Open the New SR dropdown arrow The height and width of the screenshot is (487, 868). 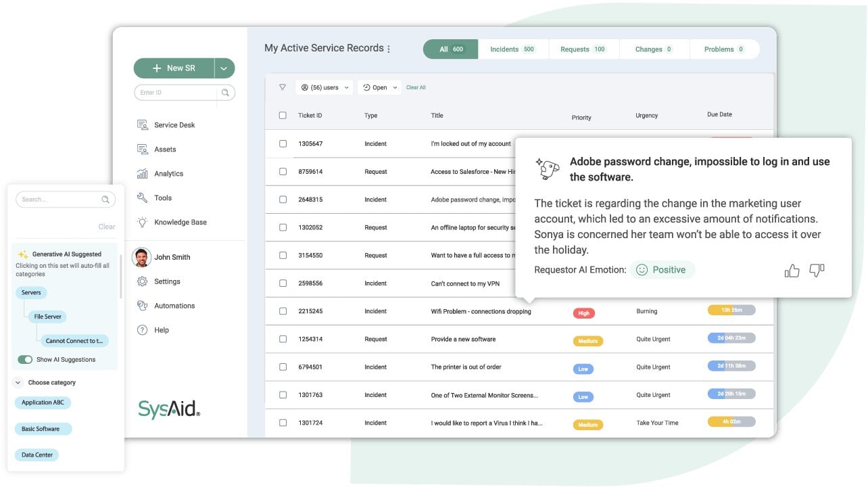[x=225, y=68]
